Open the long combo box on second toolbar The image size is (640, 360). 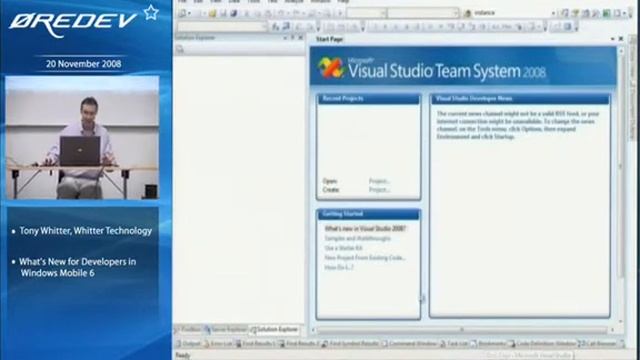222,27
